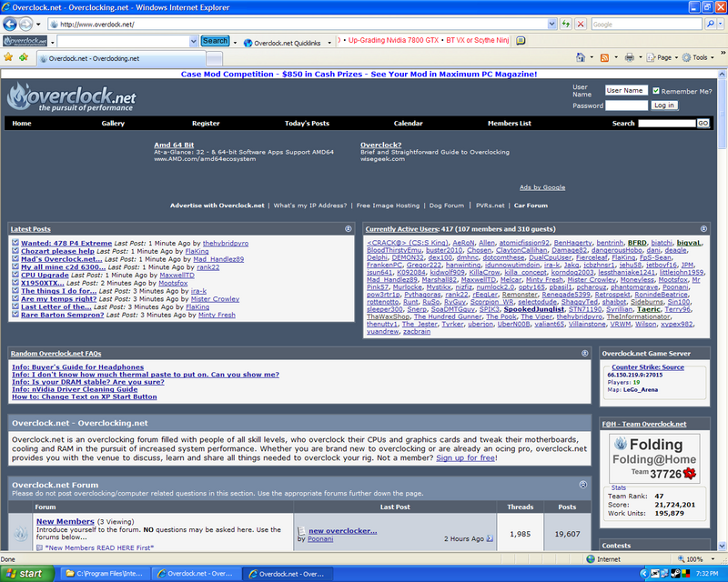The height and width of the screenshot is (582, 728).
Task: Open a new blank browser tab
Action: coord(214,58)
